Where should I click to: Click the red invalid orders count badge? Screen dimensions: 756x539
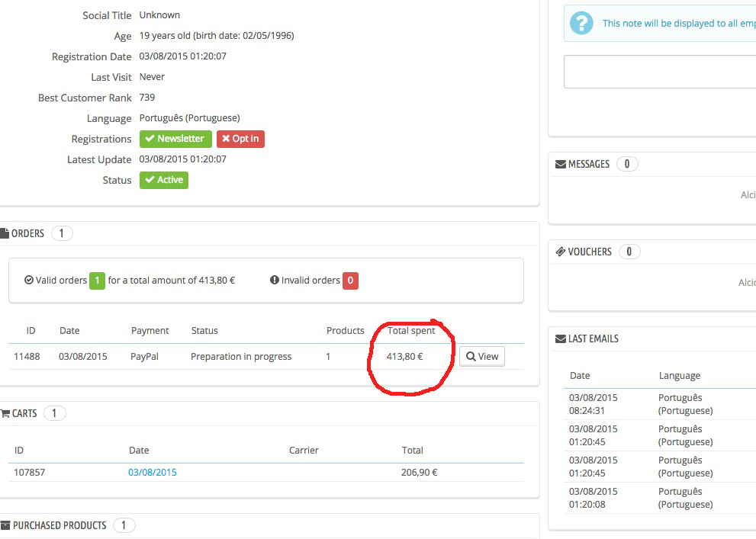coord(350,281)
